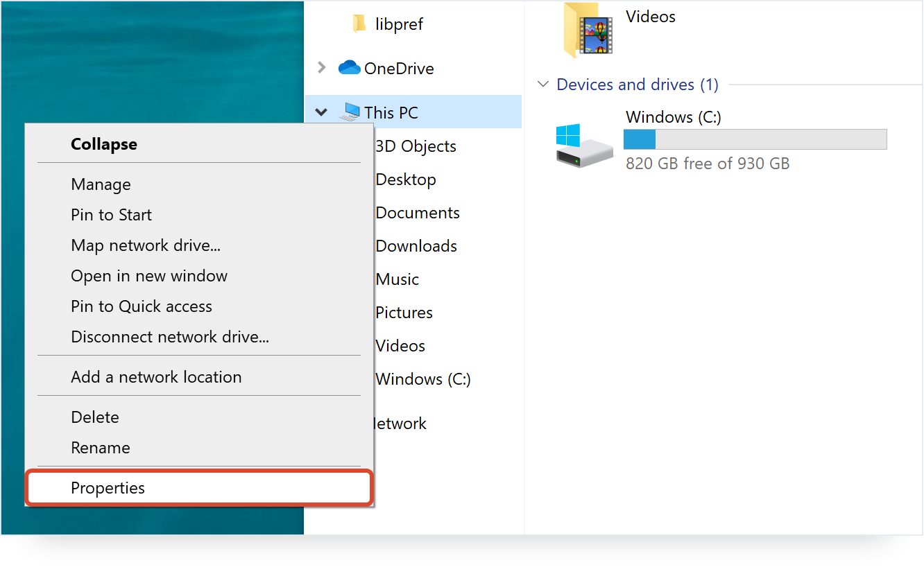
Task: Click the libpref folder icon
Action: 359,24
